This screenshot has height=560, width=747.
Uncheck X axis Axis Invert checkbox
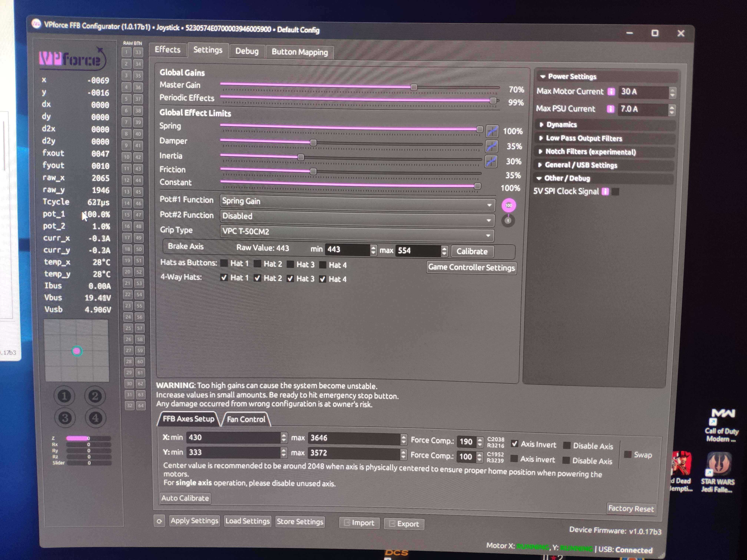coord(514,444)
